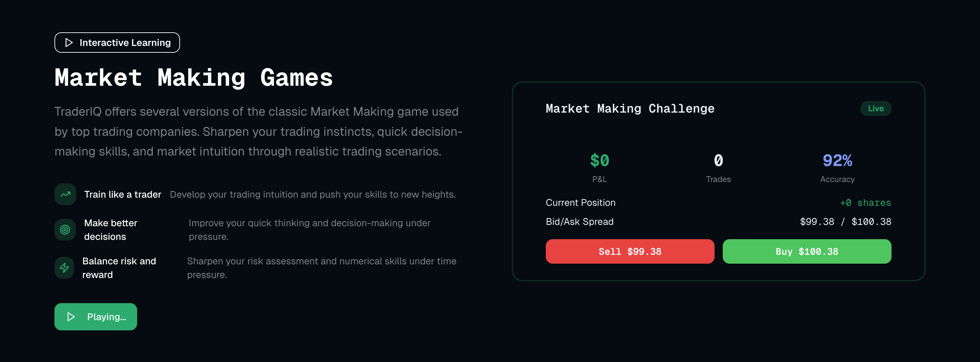Click the +0 shares position value
The image size is (980, 362).
pos(865,203)
